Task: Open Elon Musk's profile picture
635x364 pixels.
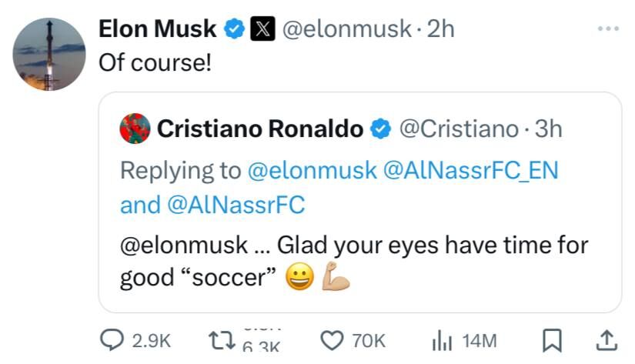Action: (x=49, y=54)
